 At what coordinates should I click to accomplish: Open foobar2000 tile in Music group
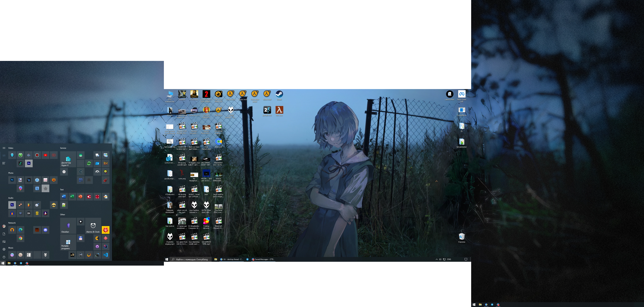(45, 255)
